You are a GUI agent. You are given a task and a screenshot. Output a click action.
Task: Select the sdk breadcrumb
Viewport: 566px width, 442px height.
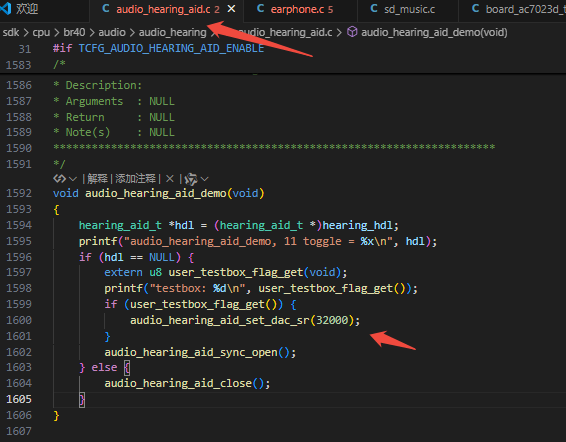pyautogui.click(x=11, y=32)
